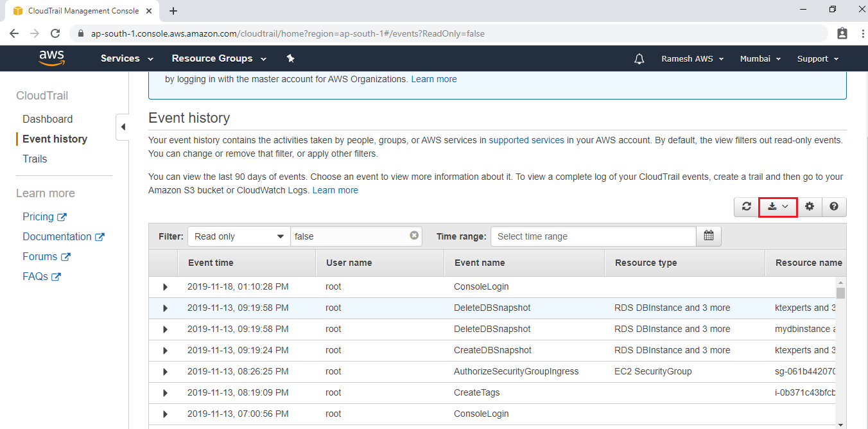
Task: Open Trails in the sidebar
Action: tap(35, 159)
